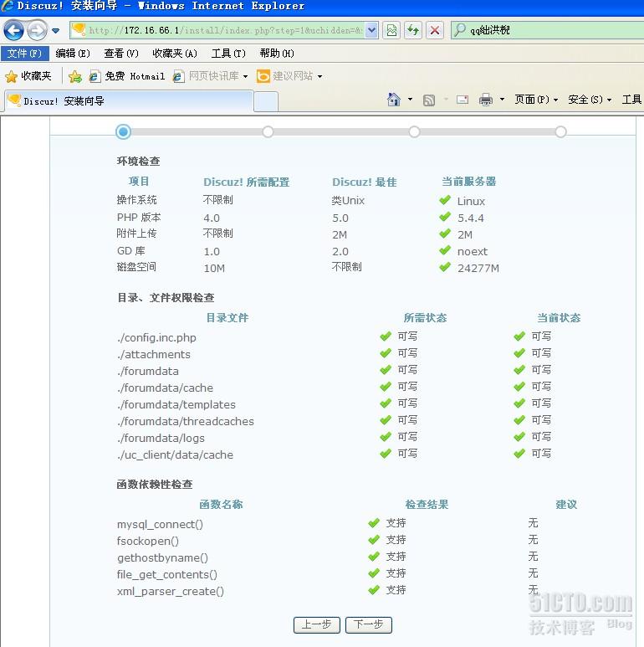Click the check mark beside Linux
Viewport: 644px width, 647px height.
coord(445,200)
